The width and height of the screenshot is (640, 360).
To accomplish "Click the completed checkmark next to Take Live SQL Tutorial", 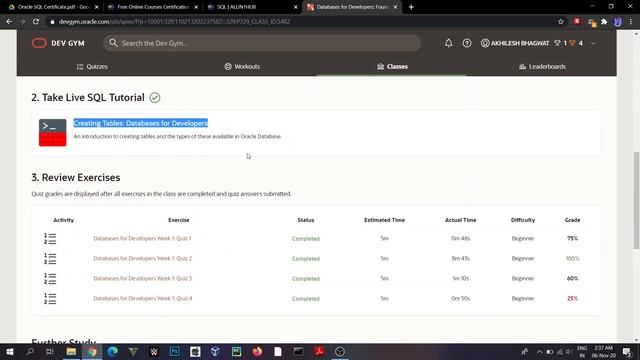I will [x=155, y=98].
